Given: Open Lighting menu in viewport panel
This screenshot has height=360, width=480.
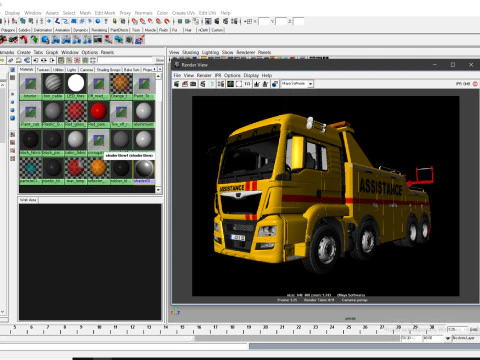Looking at the screenshot, I should (211, 52).
